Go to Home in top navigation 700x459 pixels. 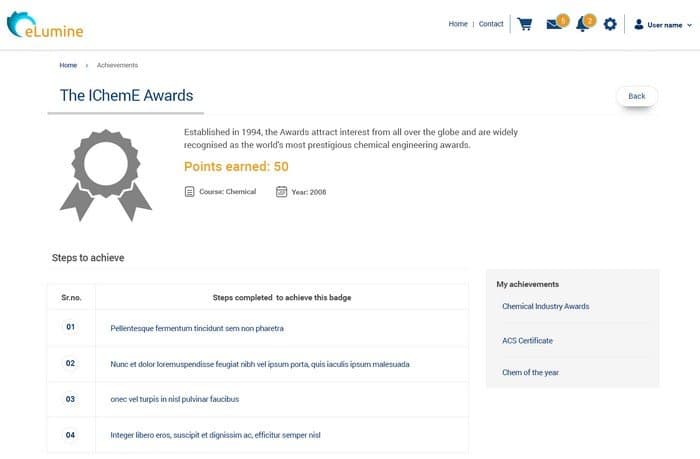point(458,24)
